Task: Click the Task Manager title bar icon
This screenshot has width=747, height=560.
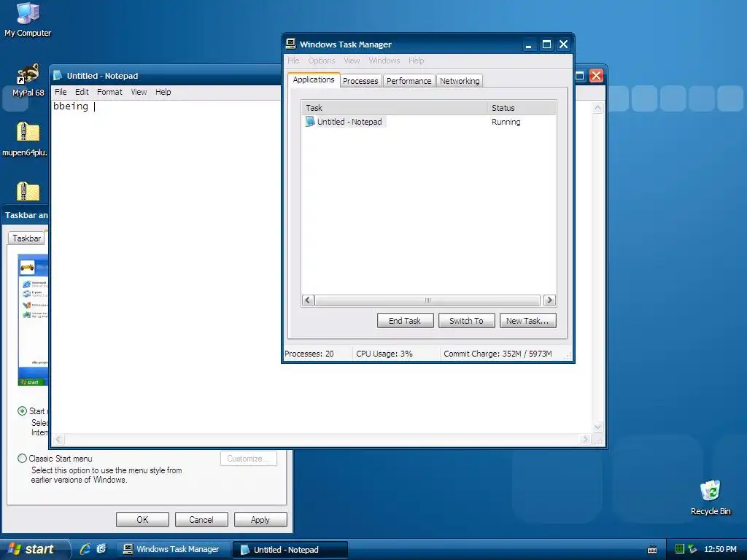Action: (x=290, y=44)
